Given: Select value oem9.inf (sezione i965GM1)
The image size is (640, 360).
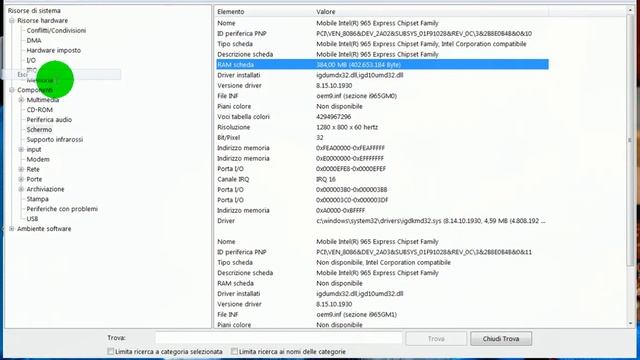Looking at the screenshot, I should pos(356,314).
